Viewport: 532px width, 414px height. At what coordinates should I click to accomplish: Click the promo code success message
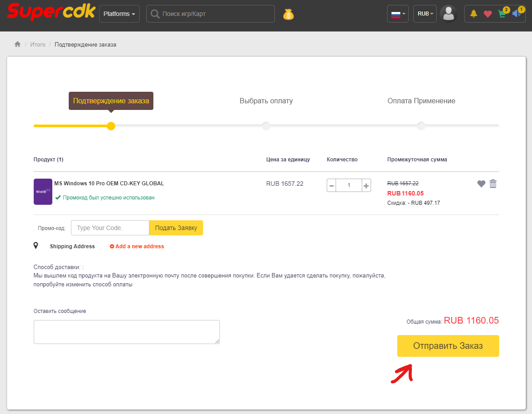click(x=105, y=198)
